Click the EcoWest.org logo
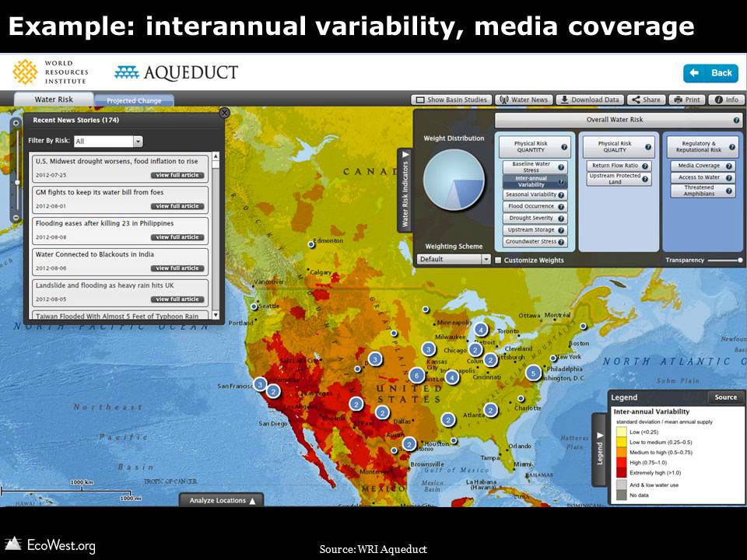747x560 pixels. tap(50, 544)
